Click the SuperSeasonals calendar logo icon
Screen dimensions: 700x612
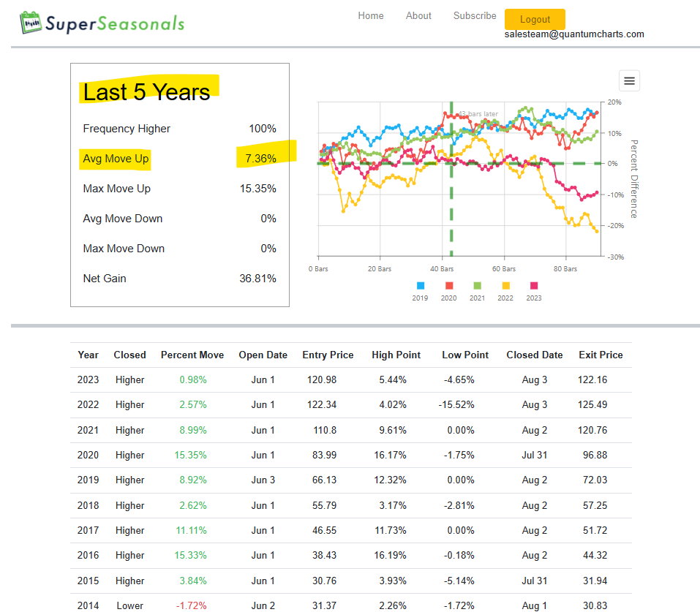click(31, 23)
